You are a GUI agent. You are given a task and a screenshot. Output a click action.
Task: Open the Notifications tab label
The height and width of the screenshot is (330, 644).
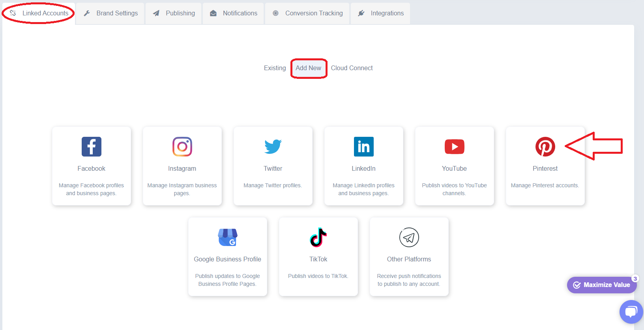click(x=240, y=13)
